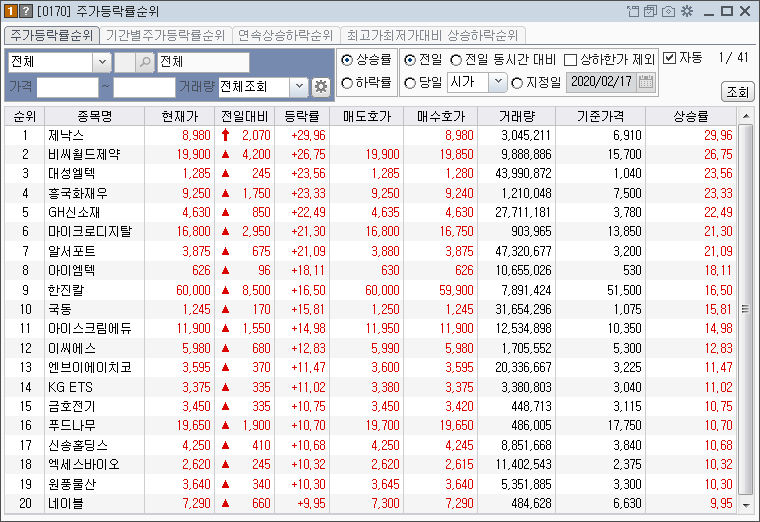
Task: Click 60,000 current price of 한진칼
Action: pos(193,290)
